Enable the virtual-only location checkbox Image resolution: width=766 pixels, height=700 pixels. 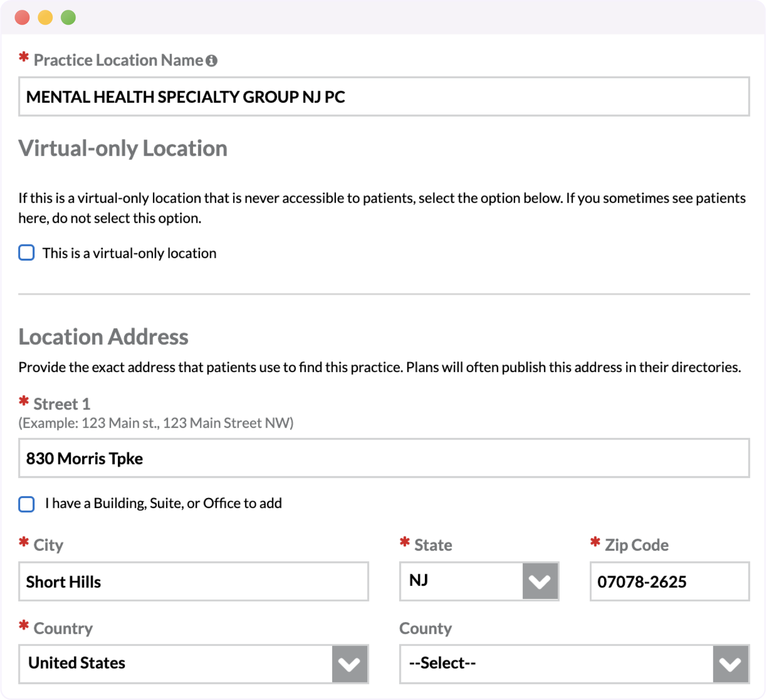(x=26, y=252)
